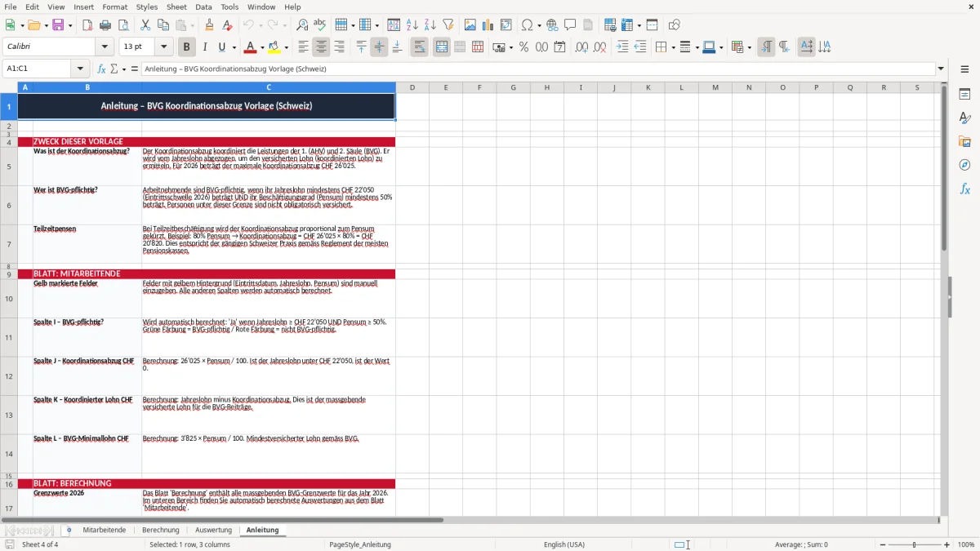
Task: Click the zoom slider handle
Action: tap(915, 544)
